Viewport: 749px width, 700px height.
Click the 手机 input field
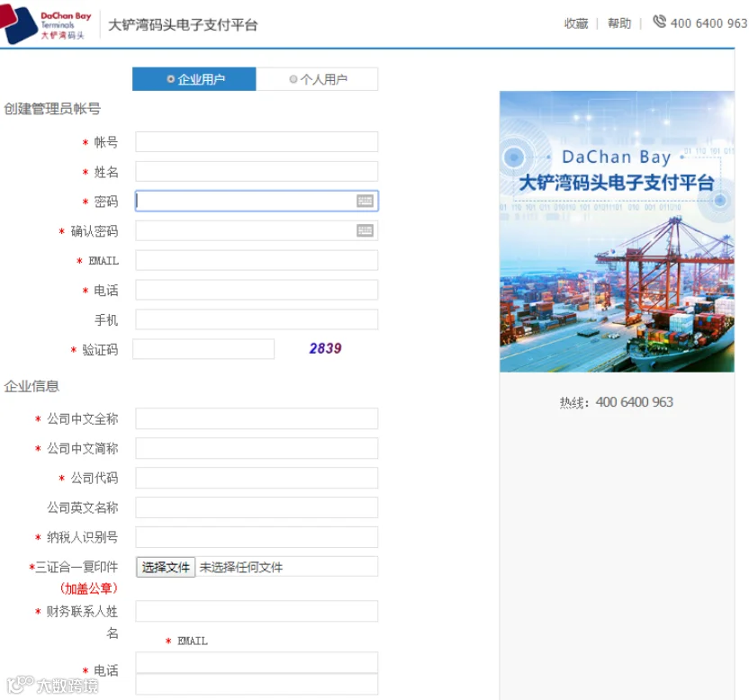tap(257, 319)
